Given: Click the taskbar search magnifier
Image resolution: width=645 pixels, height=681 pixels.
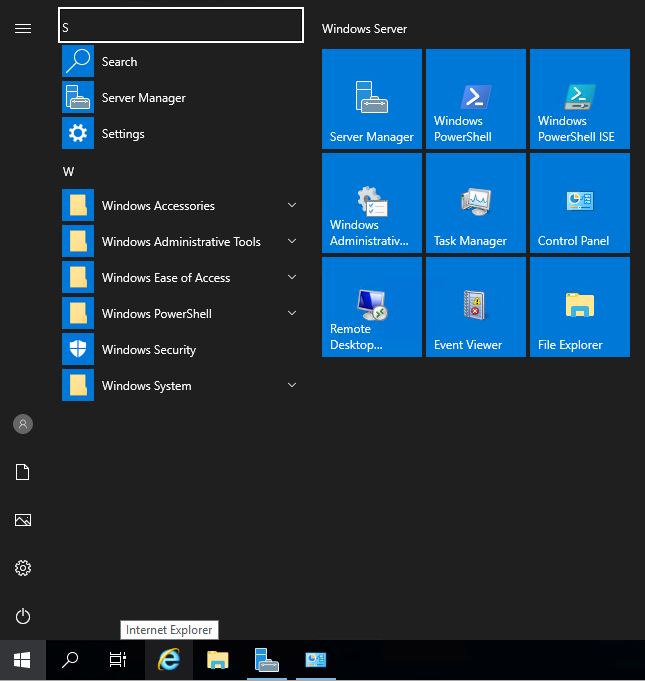Looking at the screenshot, I should (x=70, y=660).
